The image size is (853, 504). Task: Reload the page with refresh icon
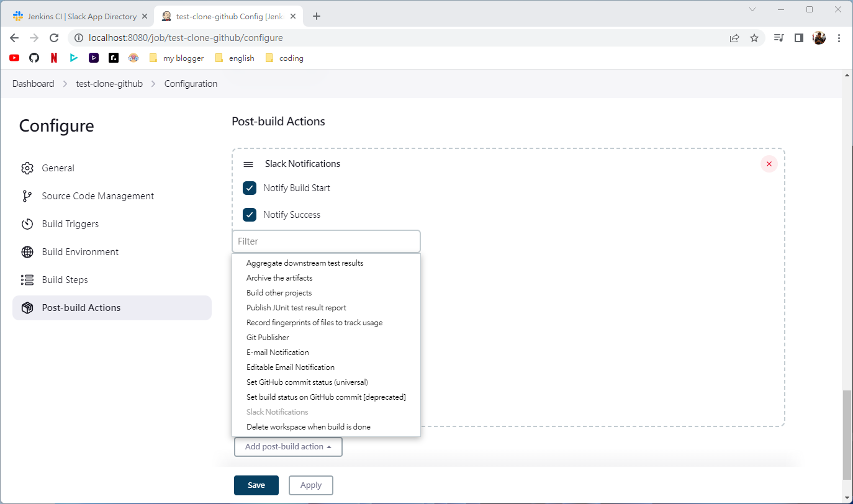54,38
